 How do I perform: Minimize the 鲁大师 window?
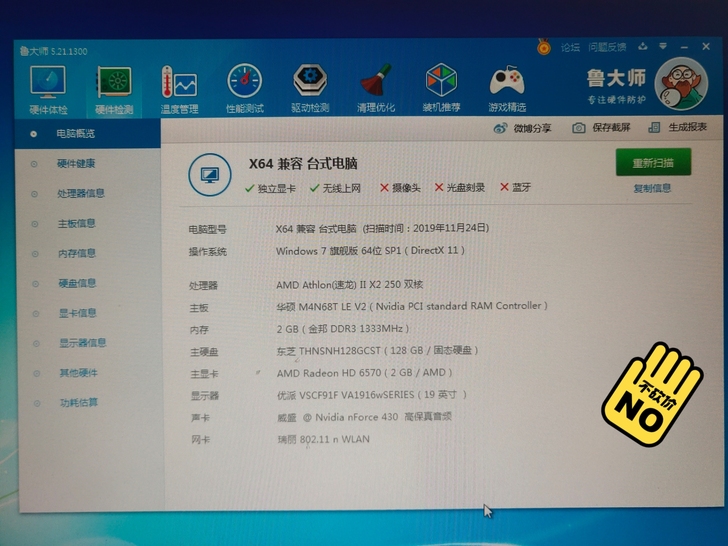tap(684, 47)
